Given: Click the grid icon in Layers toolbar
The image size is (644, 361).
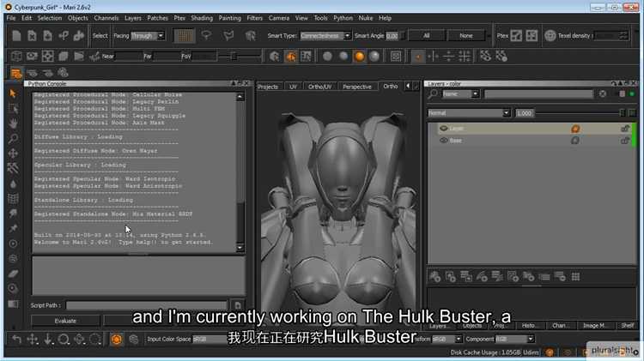Looking at the screenshot, I should coord(575,277).
